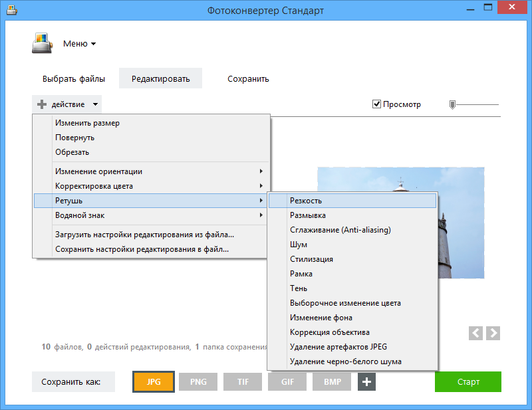Screen dimensions: 532x410
Task: Click the lighthouse preview image
Action: [x=461, y=223]
